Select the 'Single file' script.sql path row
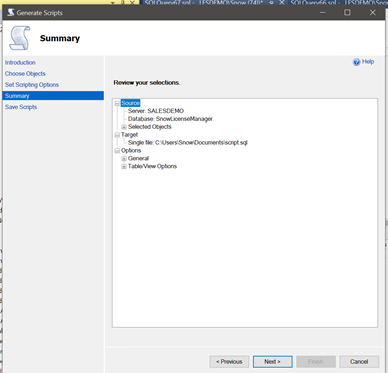The height and width of the screenshot is (373, 388). tap(188, 143)
